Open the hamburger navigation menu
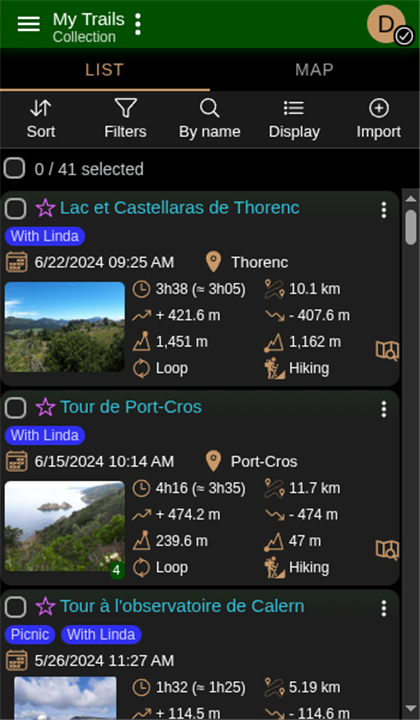 (28, 24)
